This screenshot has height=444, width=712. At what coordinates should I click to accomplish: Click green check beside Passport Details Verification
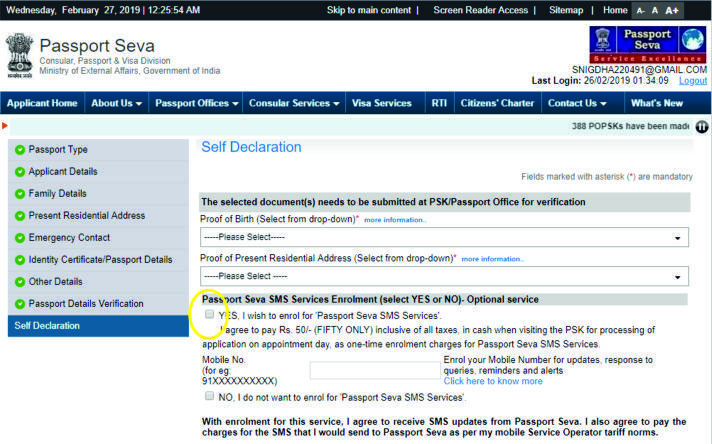[x=20, y=304]
